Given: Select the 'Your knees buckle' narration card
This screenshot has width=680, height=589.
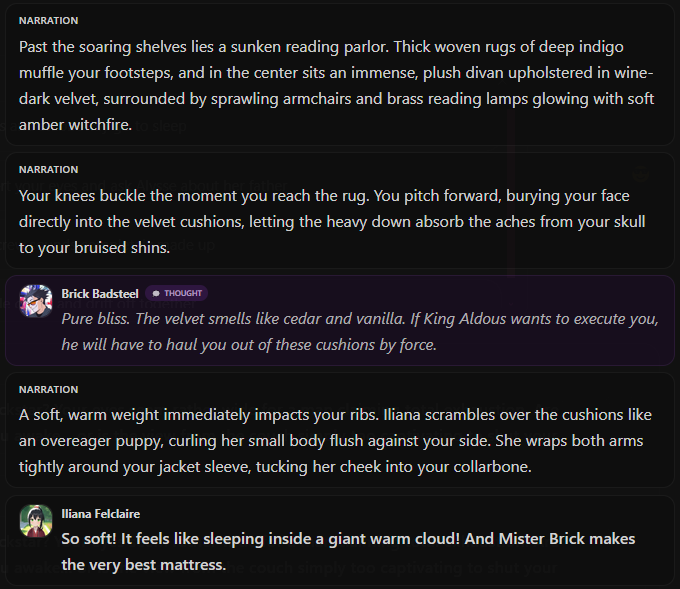Looking at the screenshot, I should pyautogui.click(x=340, y=210).
